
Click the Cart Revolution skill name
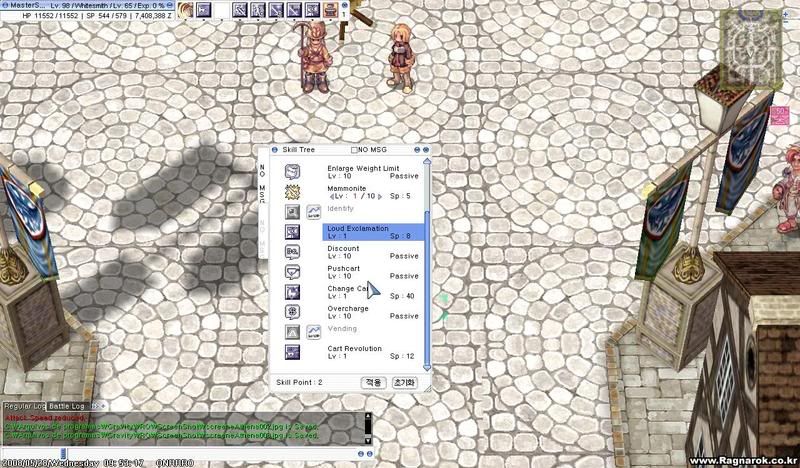pos(355,349)
